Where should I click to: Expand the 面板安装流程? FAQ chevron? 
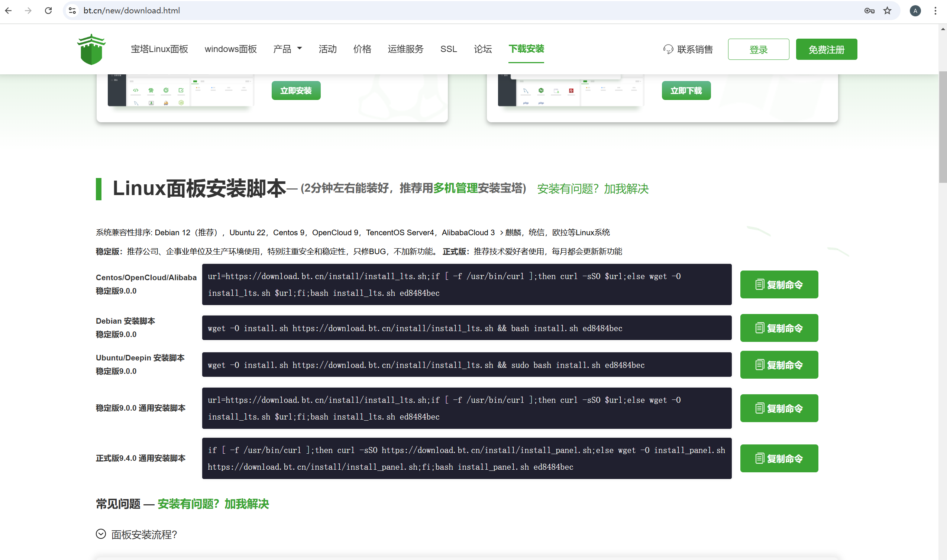(101, 534)
